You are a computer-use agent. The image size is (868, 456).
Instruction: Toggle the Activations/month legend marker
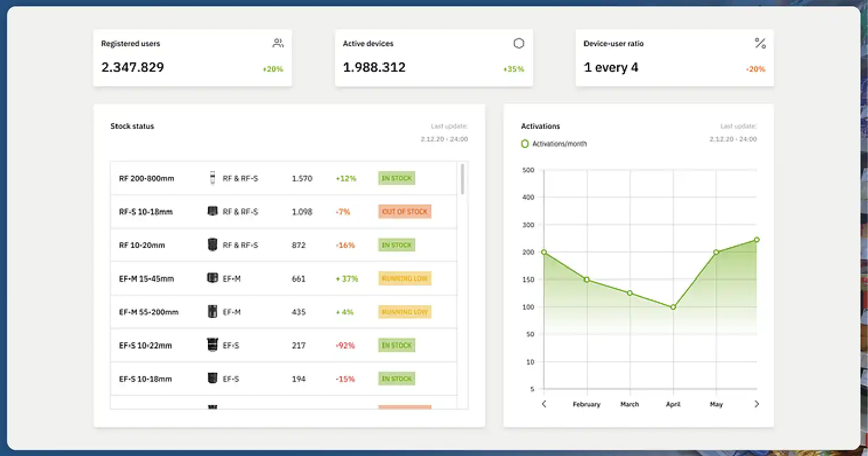point(525,143)
